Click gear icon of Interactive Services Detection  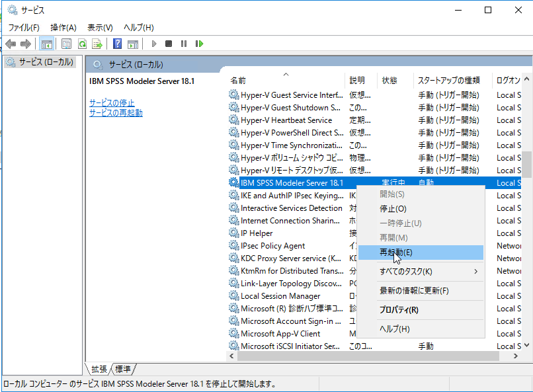[234, 208]
